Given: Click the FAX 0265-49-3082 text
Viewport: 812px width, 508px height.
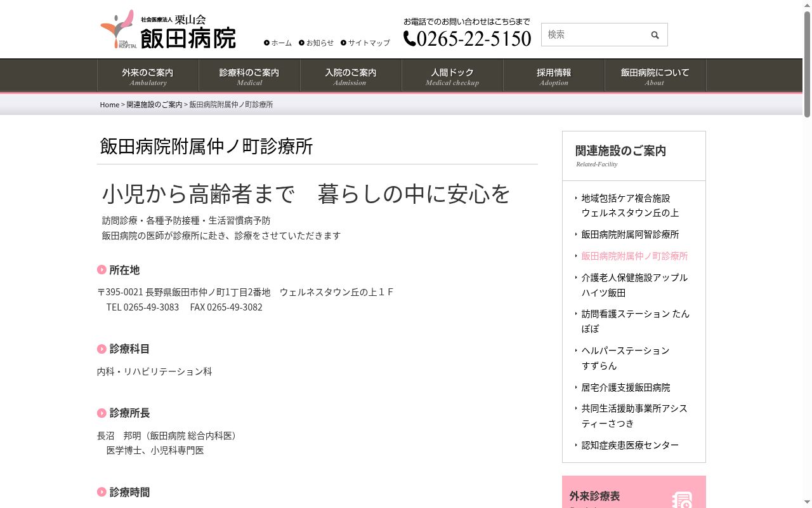Looking at the screenshot, I should [226, 307].
